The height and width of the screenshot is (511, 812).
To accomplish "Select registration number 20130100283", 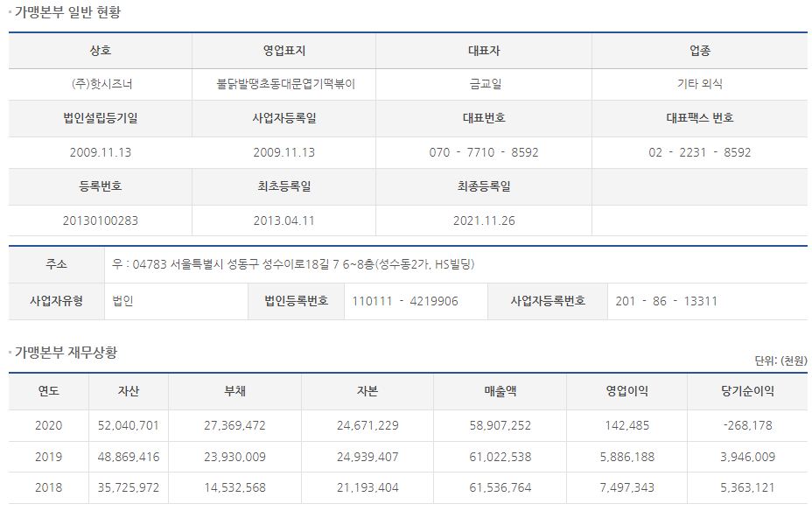I will tap(101, 220).
